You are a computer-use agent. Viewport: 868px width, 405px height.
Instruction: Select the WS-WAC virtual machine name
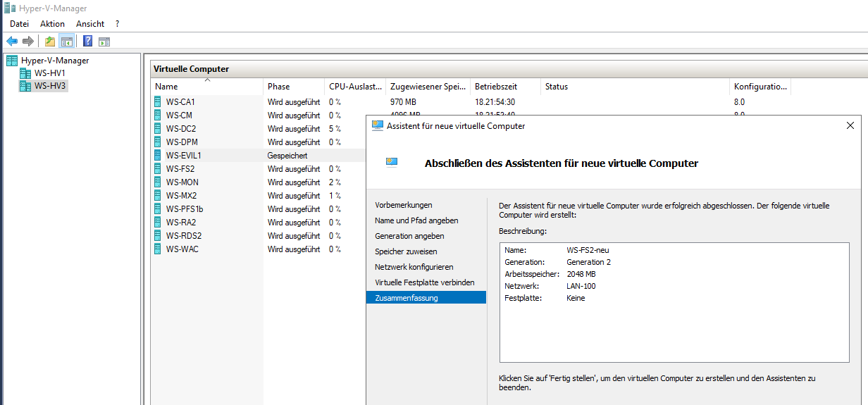(182, 249)
